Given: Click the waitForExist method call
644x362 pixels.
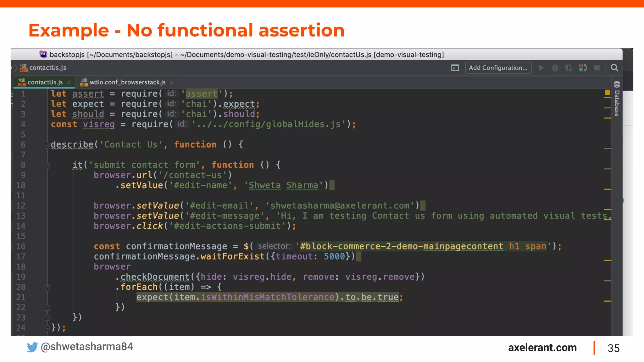Looking at the screenshot, I should [x=233, y=257].
